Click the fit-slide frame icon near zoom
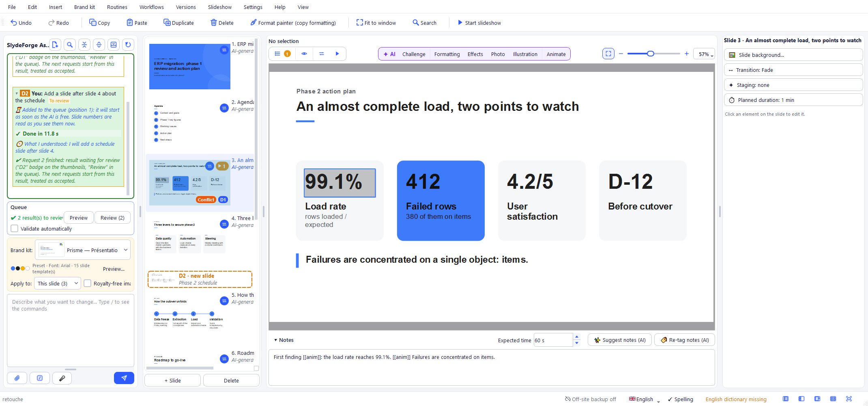 click(608, 54)
